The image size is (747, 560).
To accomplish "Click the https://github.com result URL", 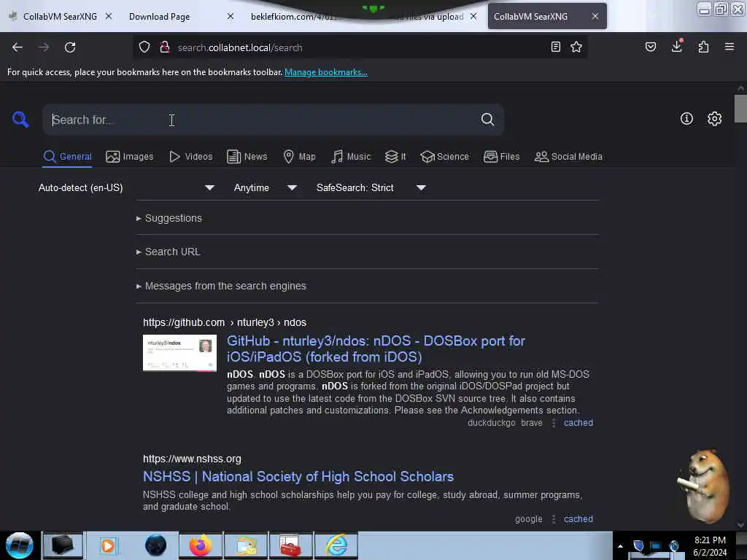I will pyautogui.click(x=184, y=322).
